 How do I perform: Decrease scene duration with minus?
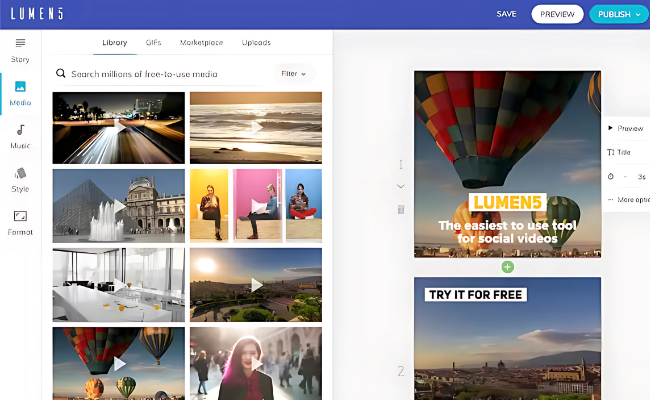tap(625, 176)
